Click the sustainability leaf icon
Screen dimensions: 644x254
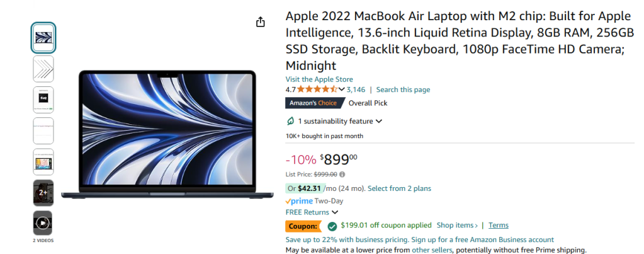(x=290, y=121)
